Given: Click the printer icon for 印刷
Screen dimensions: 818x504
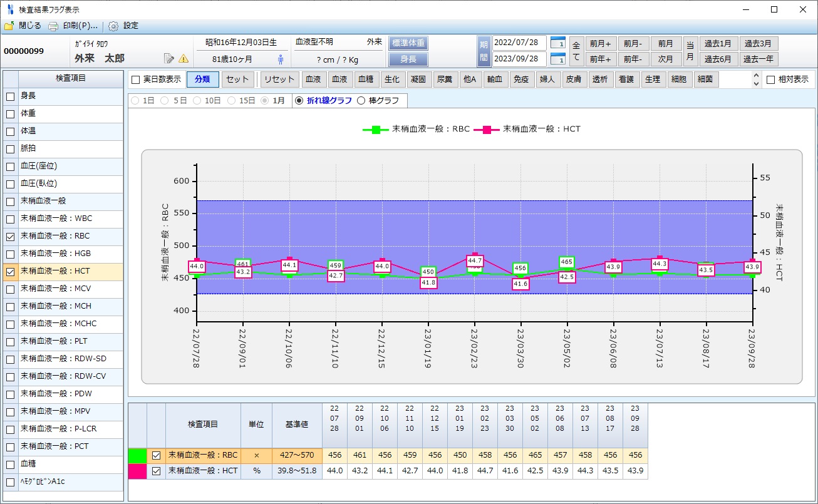Looking at the screenshot, I should 53,26.
